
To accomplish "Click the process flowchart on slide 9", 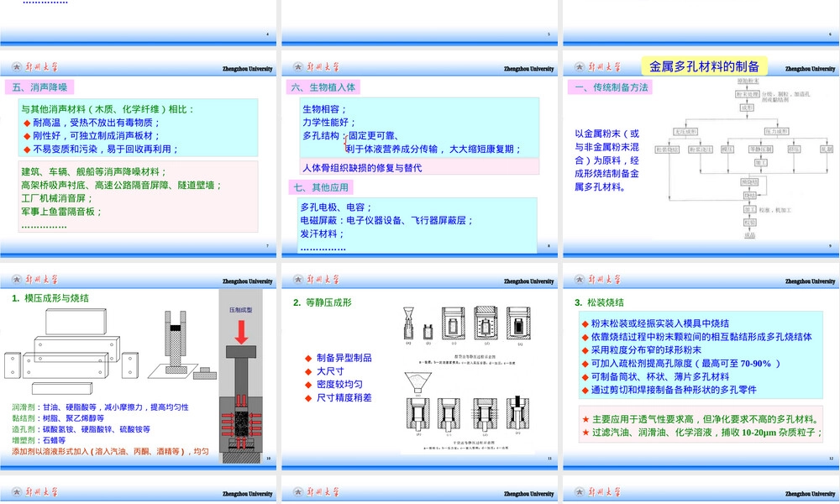I will (744, 159).
